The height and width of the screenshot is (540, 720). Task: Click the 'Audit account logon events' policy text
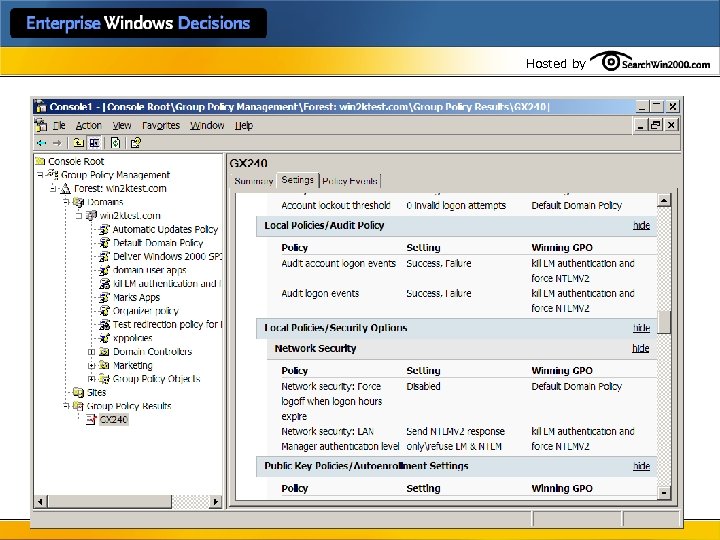pyautogui.click(x=338, y=263)
